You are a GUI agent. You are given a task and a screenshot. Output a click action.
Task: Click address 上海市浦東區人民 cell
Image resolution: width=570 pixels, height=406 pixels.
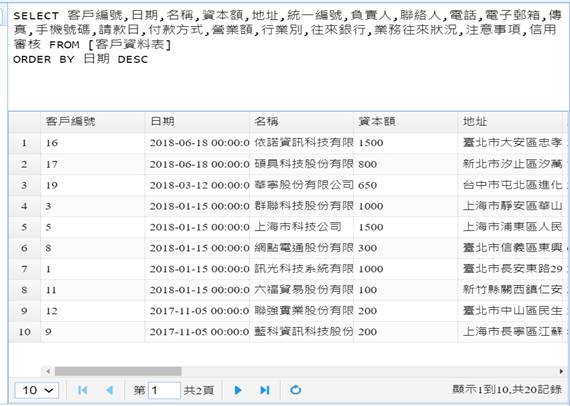click(x=510, y=227)
